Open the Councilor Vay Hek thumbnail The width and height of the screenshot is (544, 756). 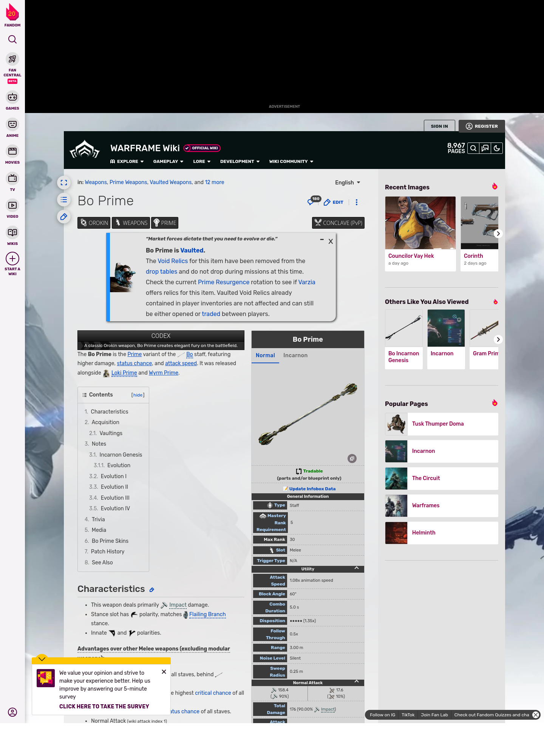tap(420, 223)
